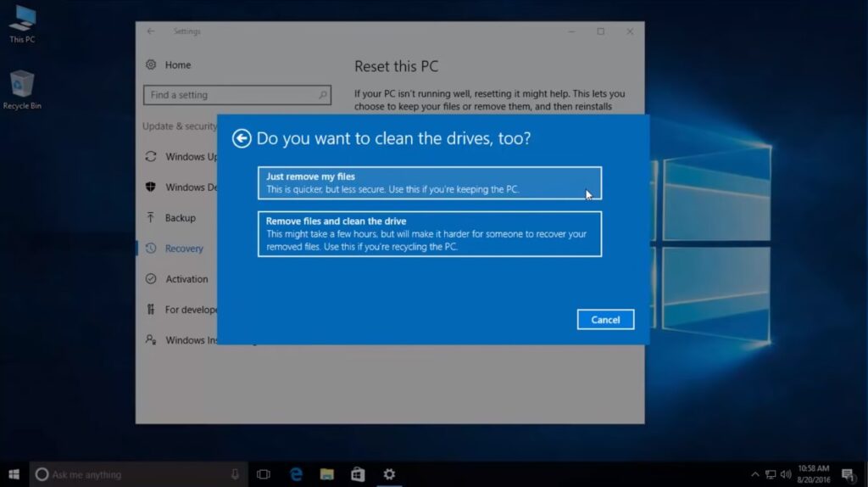868x487 pixels.
Task: Focus the Find a setting search box
Action: [237, 95]
